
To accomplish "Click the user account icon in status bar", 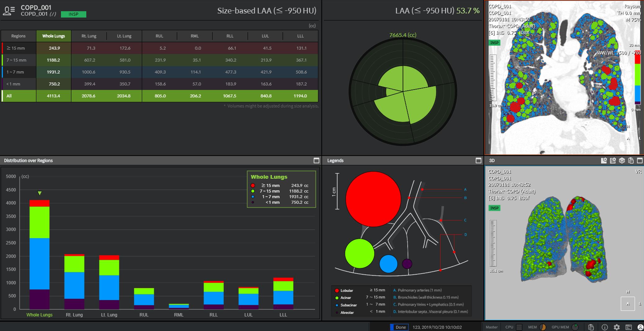I will pyautogui.click(x=640, y=327).
